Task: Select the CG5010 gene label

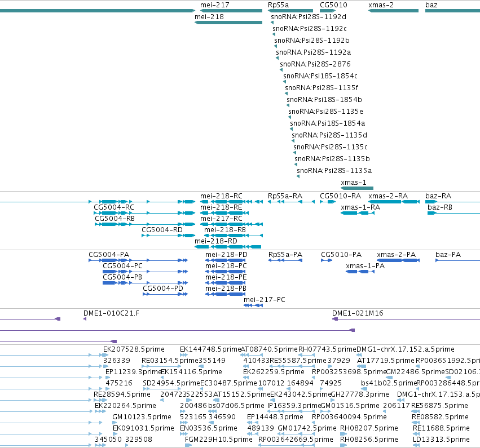Action: coord(333,5)
